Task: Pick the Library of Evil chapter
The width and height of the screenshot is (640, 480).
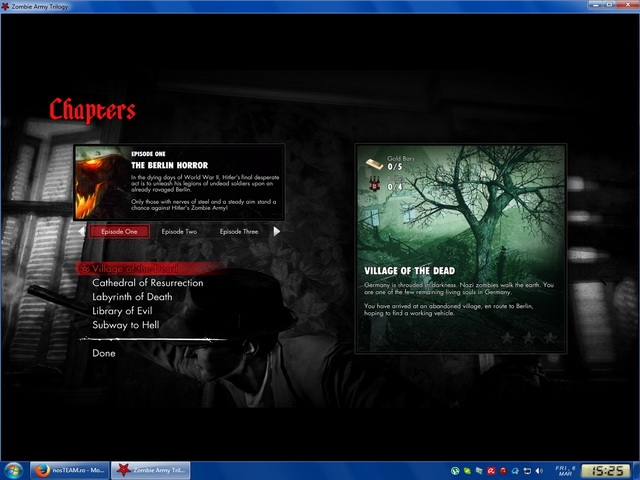Action: 122,311
